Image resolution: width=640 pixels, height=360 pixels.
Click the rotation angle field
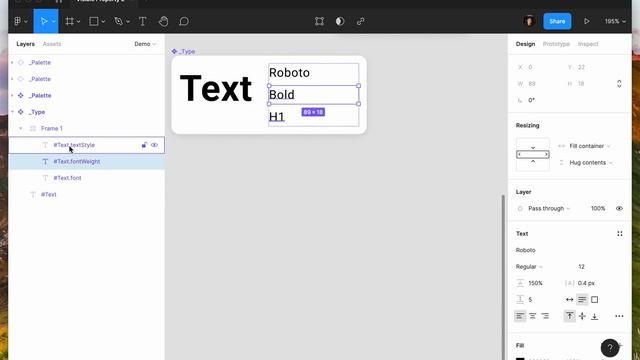coord(537,100)
